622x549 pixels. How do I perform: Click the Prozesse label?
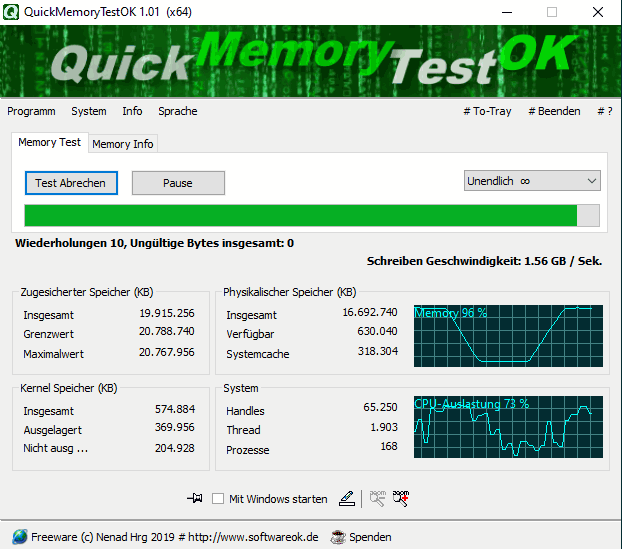248,450
